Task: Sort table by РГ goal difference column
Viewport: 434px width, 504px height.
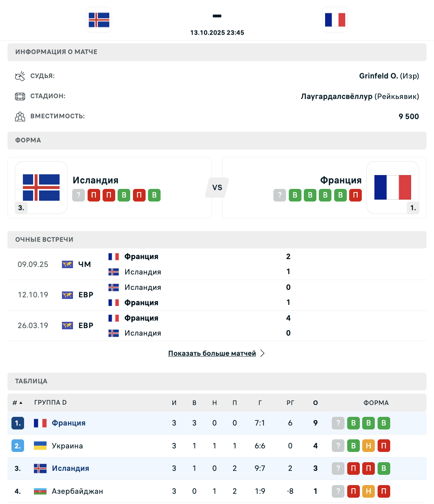Action: 290,403
